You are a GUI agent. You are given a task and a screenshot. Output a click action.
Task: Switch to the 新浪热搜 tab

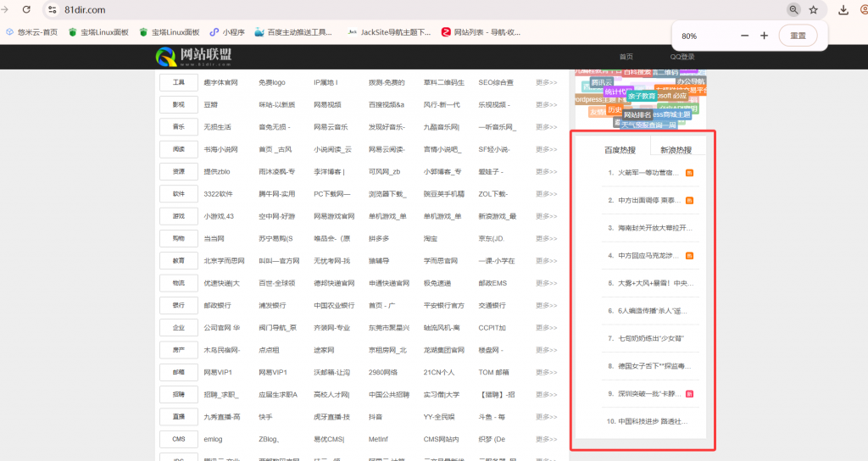(x=676, y=150)
